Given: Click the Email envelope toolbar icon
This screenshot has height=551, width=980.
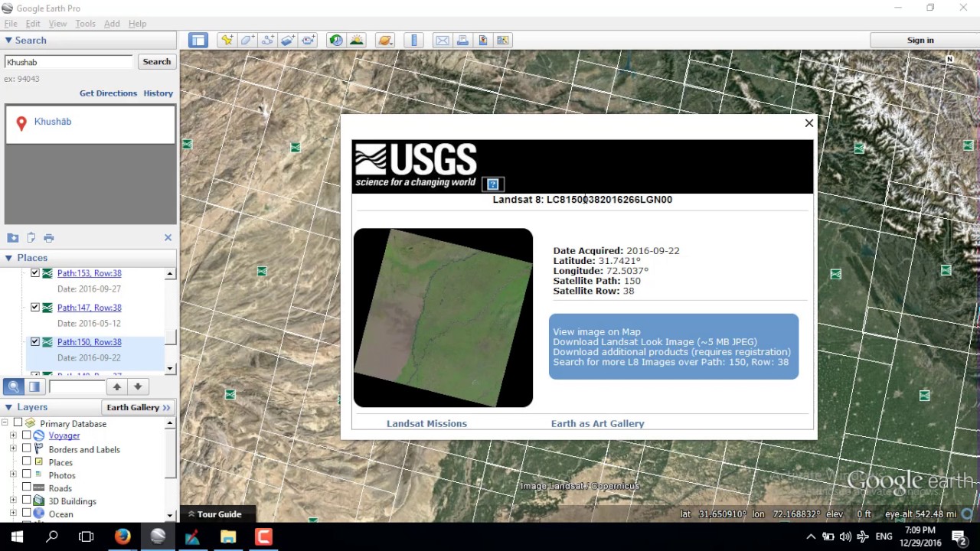Looking at the screenshot, I should point(443,41).
